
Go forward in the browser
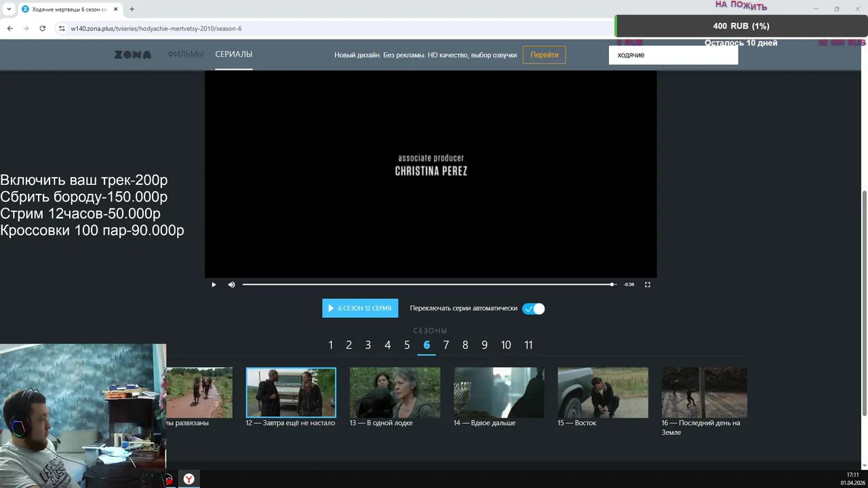pyautogui.click(x=26, y=28)
